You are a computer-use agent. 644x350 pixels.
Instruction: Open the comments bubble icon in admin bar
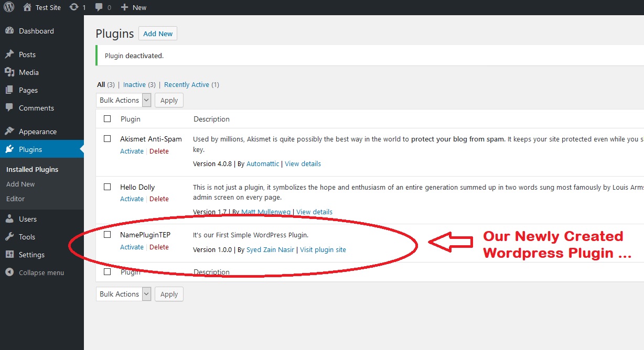[x=100, y=7]
